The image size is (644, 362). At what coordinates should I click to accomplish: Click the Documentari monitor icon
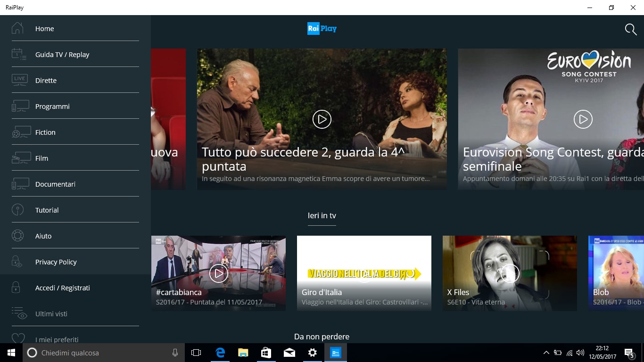point(20,184)
